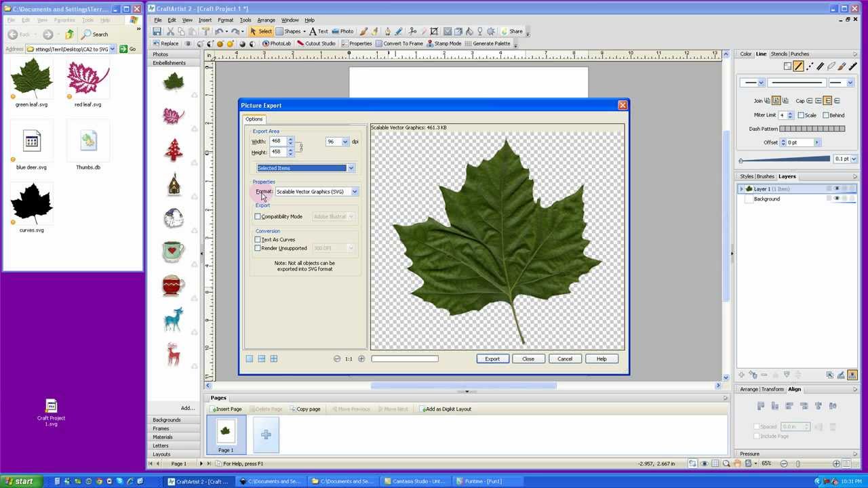Click the Replace photo button
This screenshot has height=488, width=868.
click(x=165, y=43)
